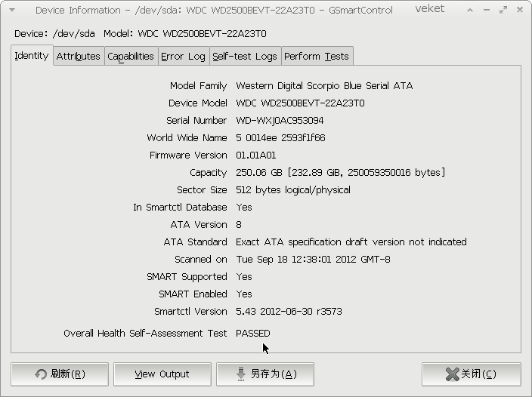Viewport: 532px width, 397px height.
Task: Click the SMART Supported Yes value
Action: [243, 277]
